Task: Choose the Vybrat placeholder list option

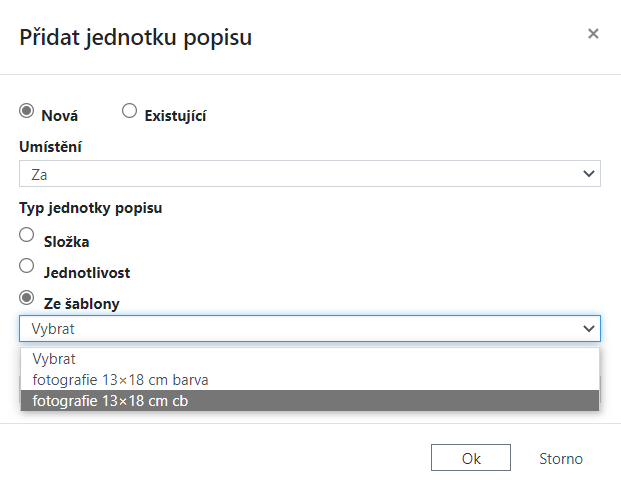Action: click(54, 359)
